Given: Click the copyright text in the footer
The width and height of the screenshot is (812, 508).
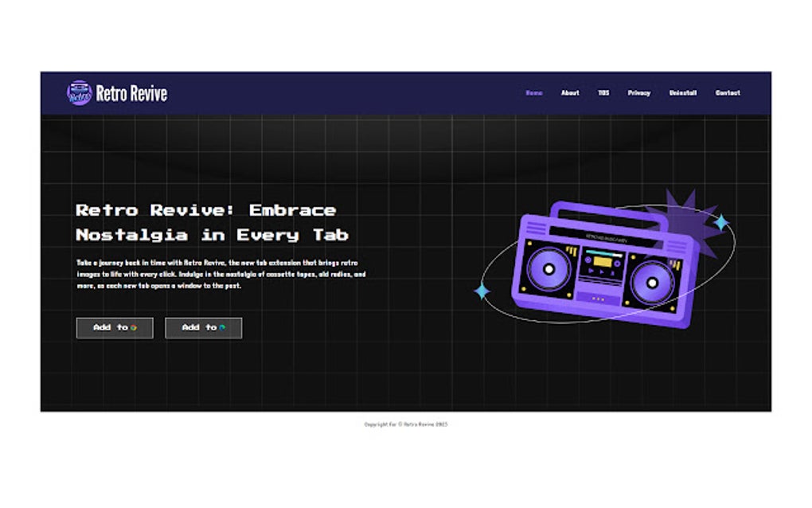Looking at the screenshot, I should pos(406,424).
